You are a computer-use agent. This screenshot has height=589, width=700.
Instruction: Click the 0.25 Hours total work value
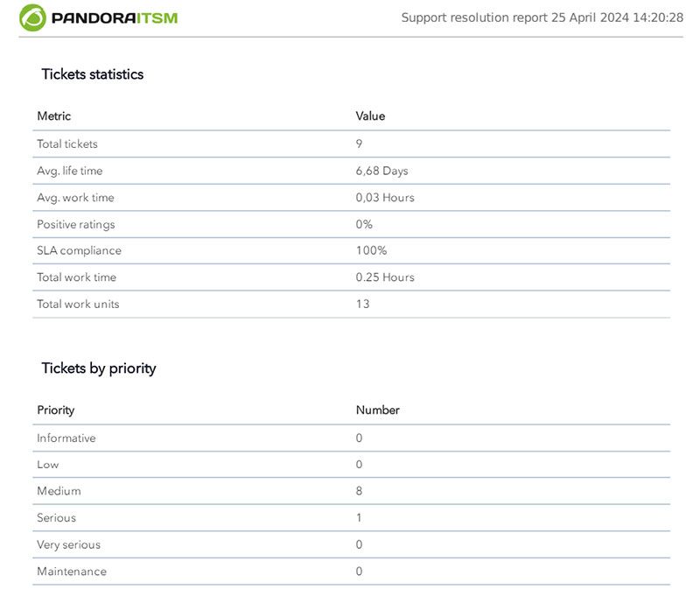[x=385, y=277]
